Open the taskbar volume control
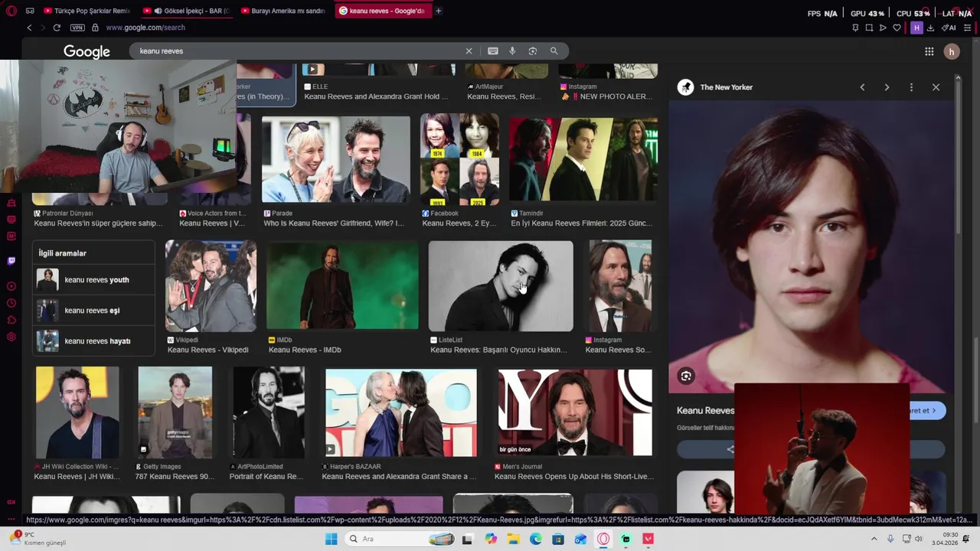This screenshot has height=551, width=980. (918, 539)
